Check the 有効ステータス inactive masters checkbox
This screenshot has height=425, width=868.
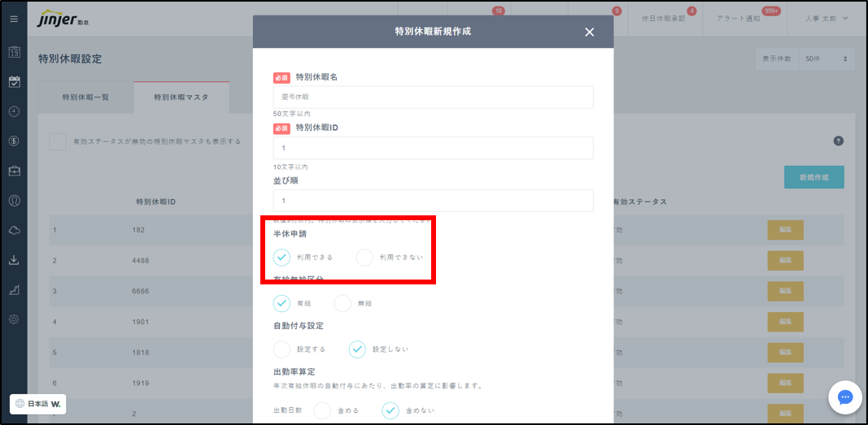[57, 141]
